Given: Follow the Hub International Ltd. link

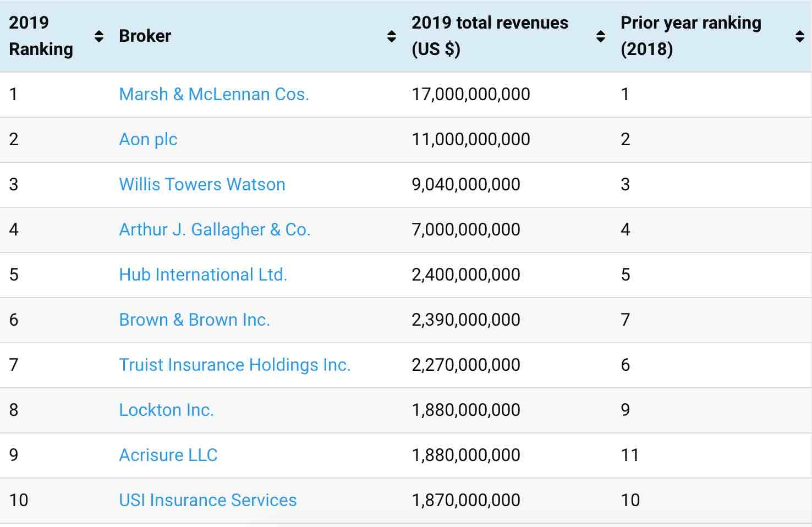Looking at the screenshot, I should [x=203, y=275].
